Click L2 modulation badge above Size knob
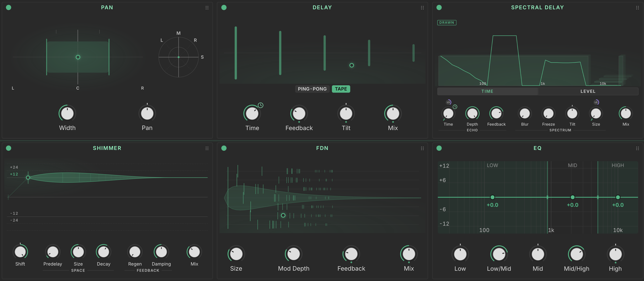The width and height of the screenshot is (644, 281). point(596,102)
